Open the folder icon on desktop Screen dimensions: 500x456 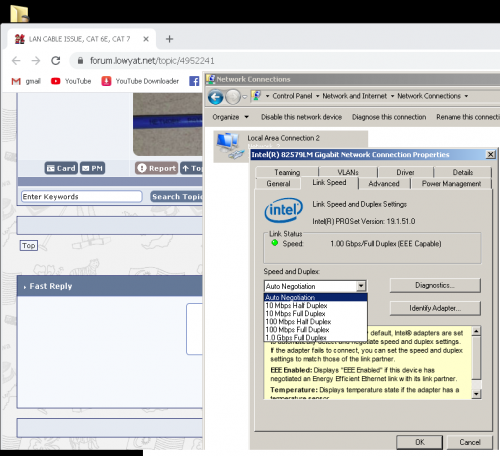point(19,13)
